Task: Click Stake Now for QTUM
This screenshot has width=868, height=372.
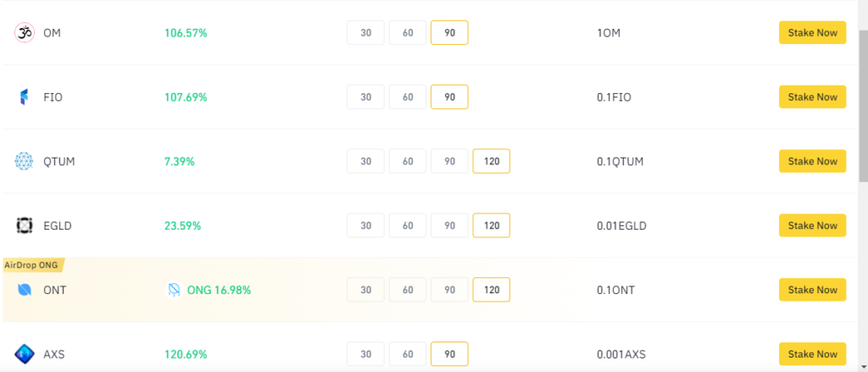Action: [812, 161]
